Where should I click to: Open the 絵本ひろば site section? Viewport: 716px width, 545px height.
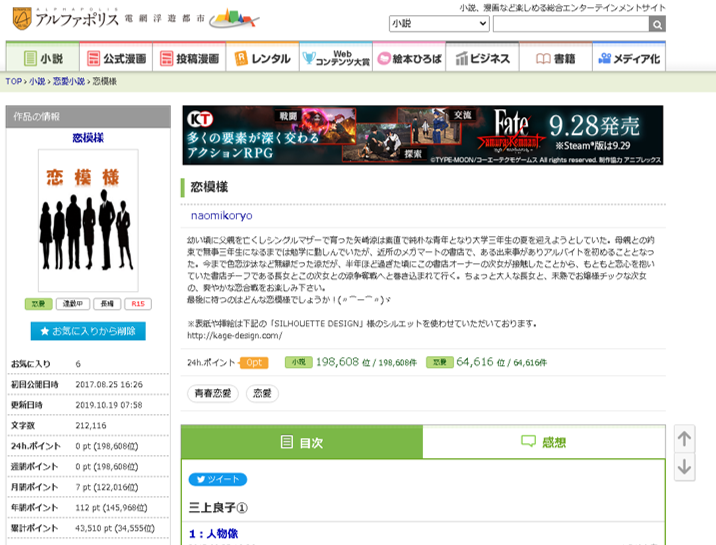tap(410, 59)
